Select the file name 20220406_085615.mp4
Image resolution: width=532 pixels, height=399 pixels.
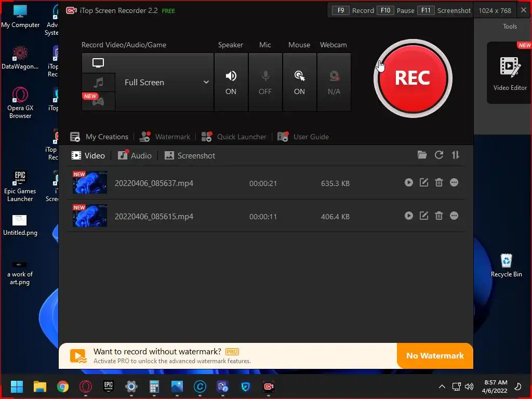(x=154, y=217)
